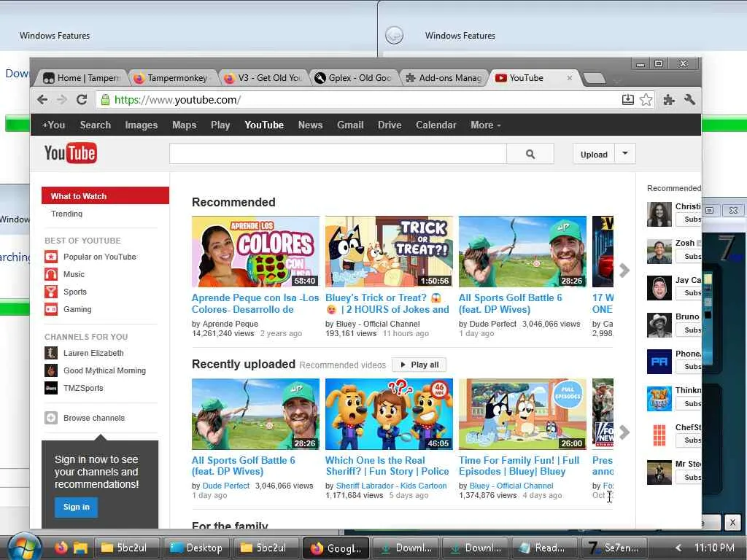This screenshot has height=560, width=747.
Task: Subscribe to the Zosh channel
Action: click(689, 256)
